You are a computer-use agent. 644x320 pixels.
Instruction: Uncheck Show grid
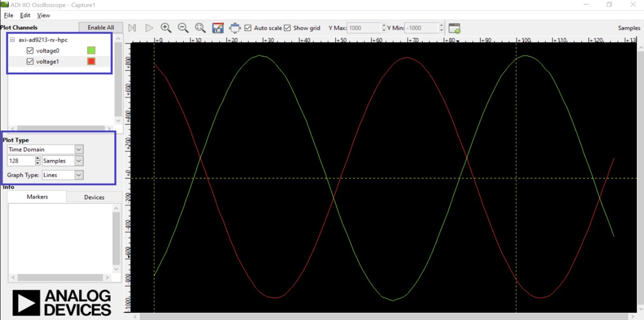(x=288, y=28)
